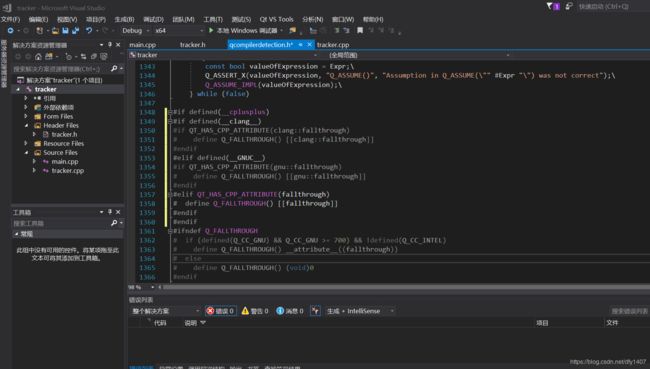Expand the Form Files folder
The height and width of the screenshot is (369, 650).
[x=26, y=117]
